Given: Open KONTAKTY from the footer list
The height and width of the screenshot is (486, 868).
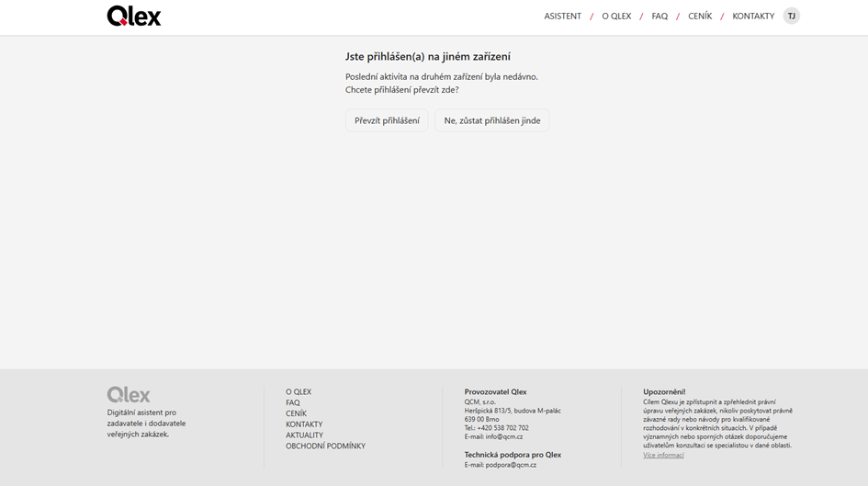Looking at the screenshot, I should tap(304, 424).
